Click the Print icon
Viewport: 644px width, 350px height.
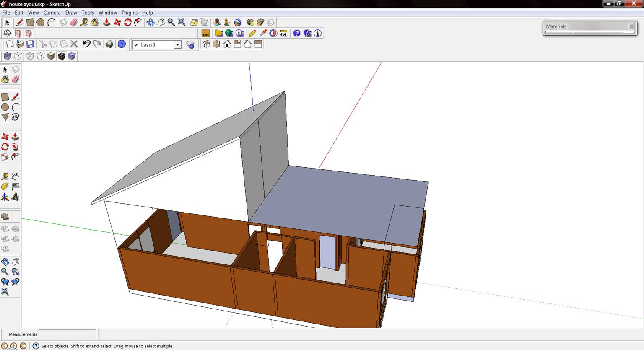pyautogui.click(x=109, y=44)
